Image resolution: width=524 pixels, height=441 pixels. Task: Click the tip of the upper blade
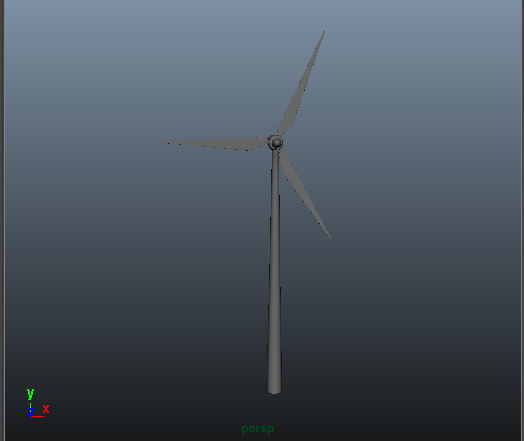[x=323, y=32]
